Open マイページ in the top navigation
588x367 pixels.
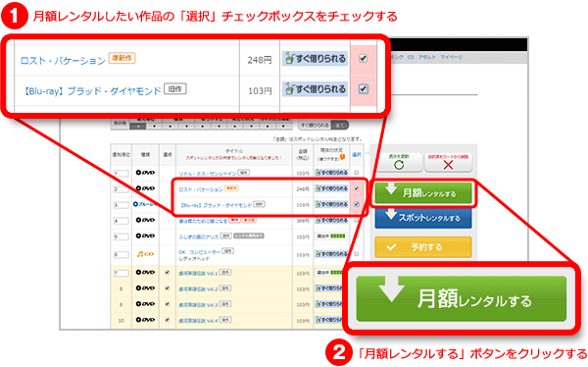click(451, 57)
